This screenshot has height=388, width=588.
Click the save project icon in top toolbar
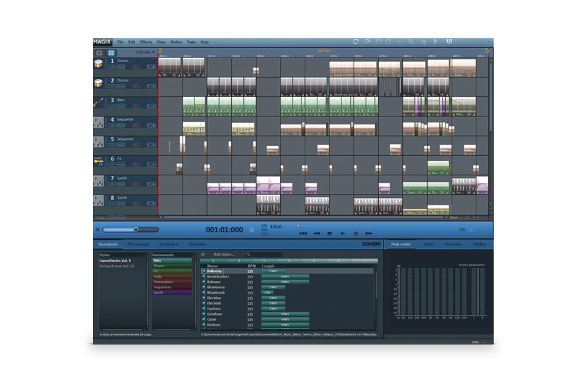pyautogui.click(x=356, y=42)
